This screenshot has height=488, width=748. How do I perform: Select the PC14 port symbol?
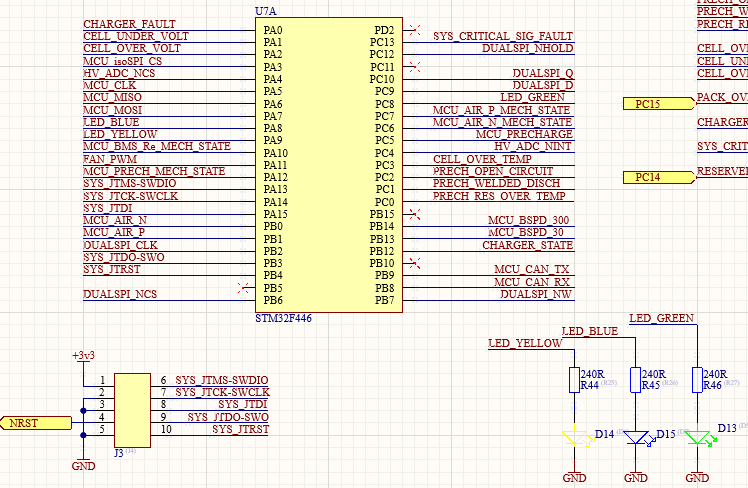[659, 177]
